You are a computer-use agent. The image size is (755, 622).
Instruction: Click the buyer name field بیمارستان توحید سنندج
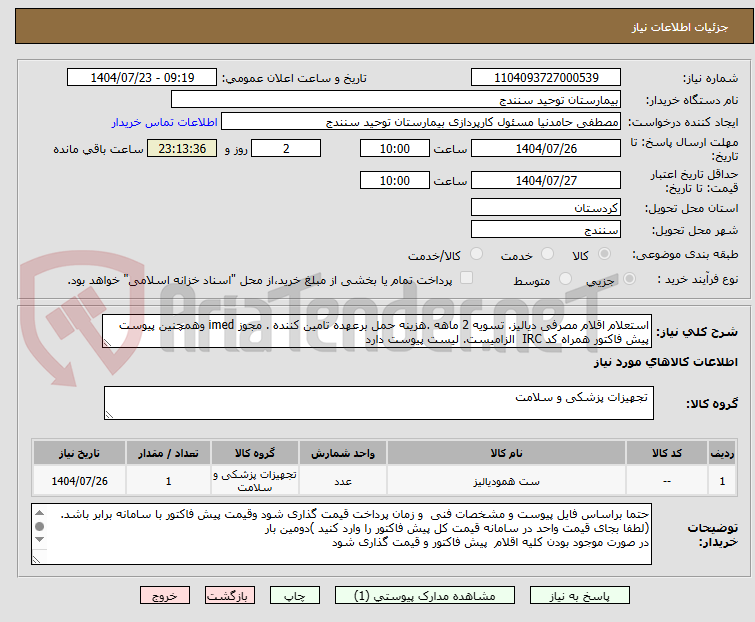(396, 100)
